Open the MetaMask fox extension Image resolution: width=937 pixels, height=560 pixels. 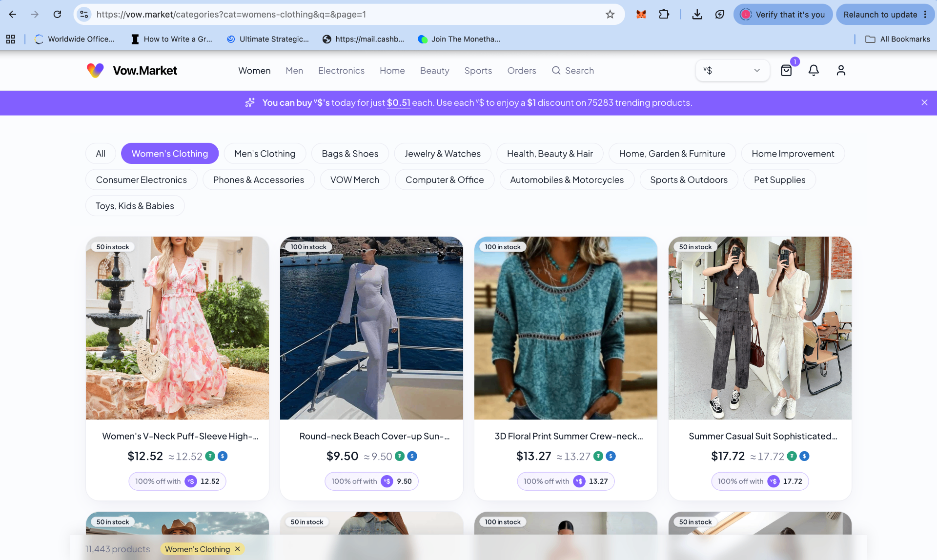pos(641,15)
